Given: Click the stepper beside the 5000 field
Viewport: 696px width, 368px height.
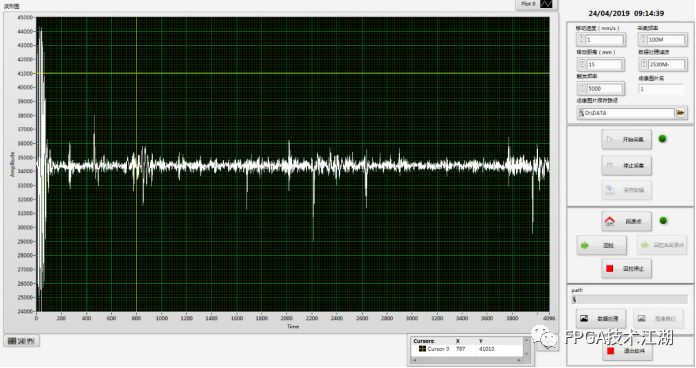Looking at the screenshot, I should coord(581,88).
